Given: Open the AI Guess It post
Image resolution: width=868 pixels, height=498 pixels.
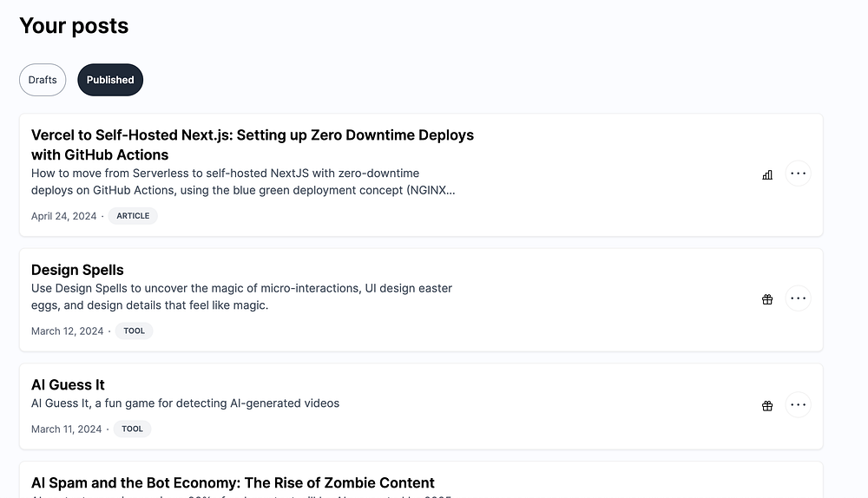Looking at the screenshot, I should point(68,385).
